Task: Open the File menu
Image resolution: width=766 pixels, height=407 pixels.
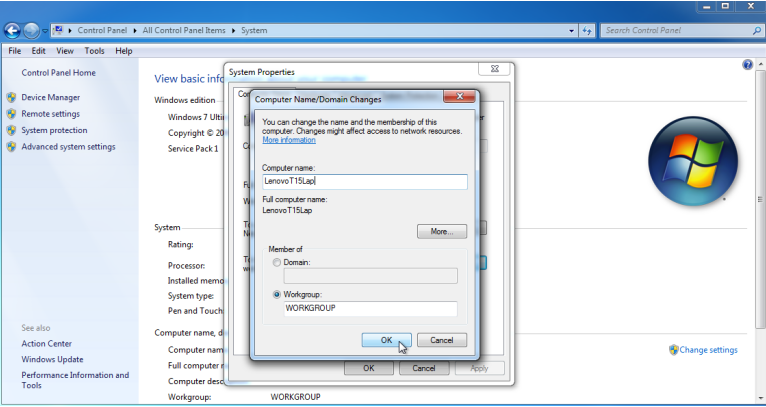Action: tap(15, 50)
